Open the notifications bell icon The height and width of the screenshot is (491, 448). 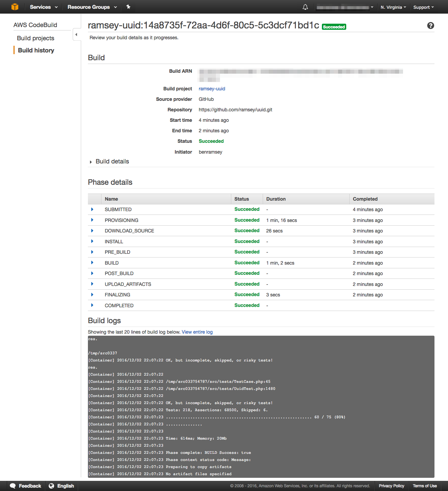click(305, 7)
